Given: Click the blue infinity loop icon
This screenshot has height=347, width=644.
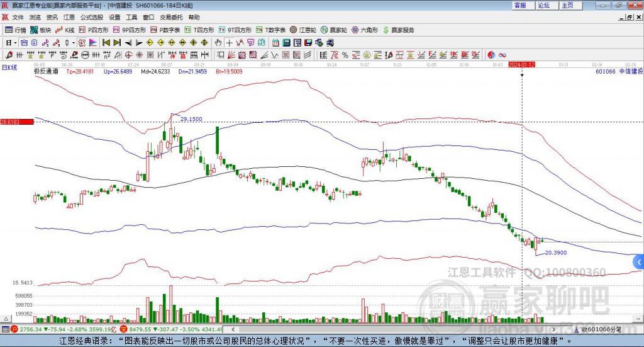Looking at the screenshot, I should point(502,55).
